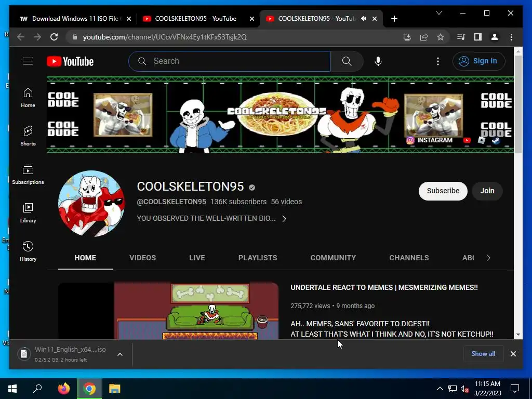532x399 pixels.
Task: Open the YouTube hamburger guide menu
Action: pyautogui.click(x=28, y=61)
